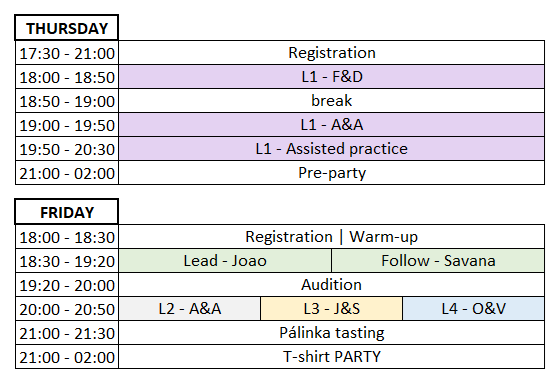Select the purple L1 - F&D cell
The image size is (560, 384).
(x=331, y=77)
